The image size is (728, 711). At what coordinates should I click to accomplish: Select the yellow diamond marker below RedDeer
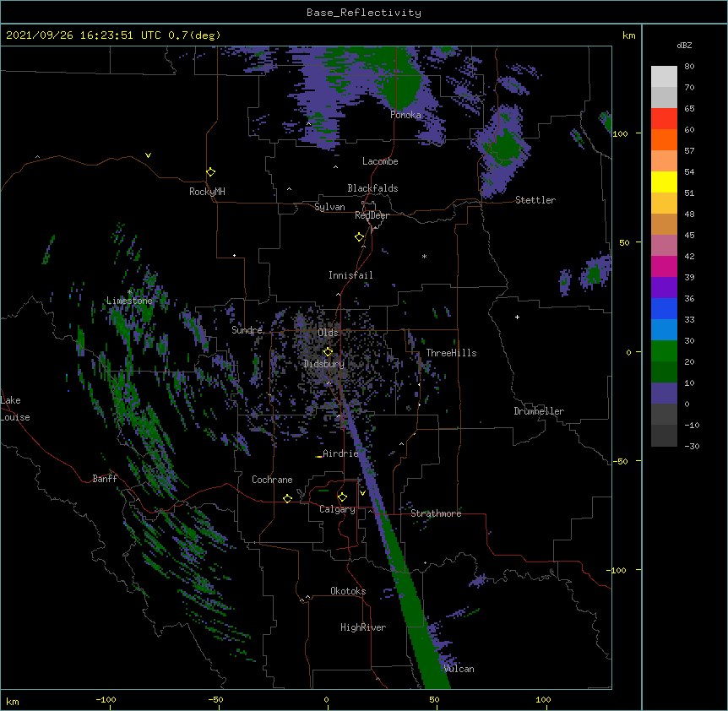360,237
